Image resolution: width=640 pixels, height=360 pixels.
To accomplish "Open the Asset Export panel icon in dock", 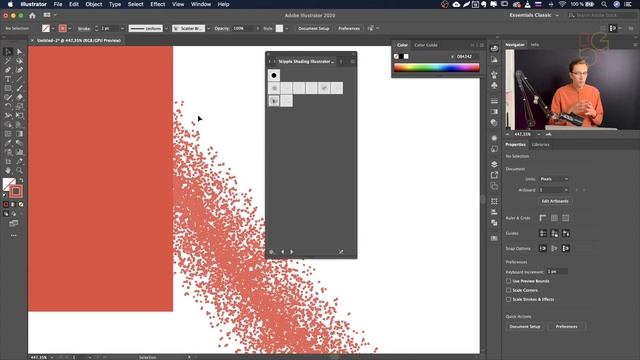I will coord(494,175).
